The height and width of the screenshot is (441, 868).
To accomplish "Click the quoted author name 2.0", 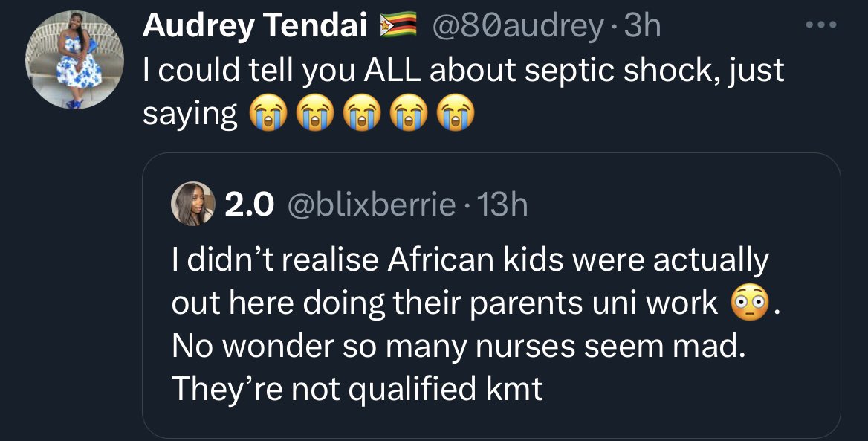I will [249, 204].
